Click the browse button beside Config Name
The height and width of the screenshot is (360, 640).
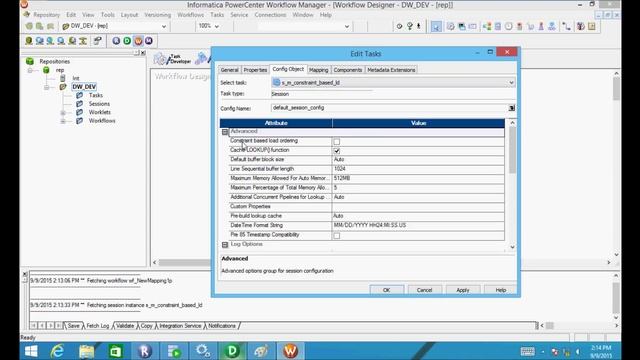(511, 108)
